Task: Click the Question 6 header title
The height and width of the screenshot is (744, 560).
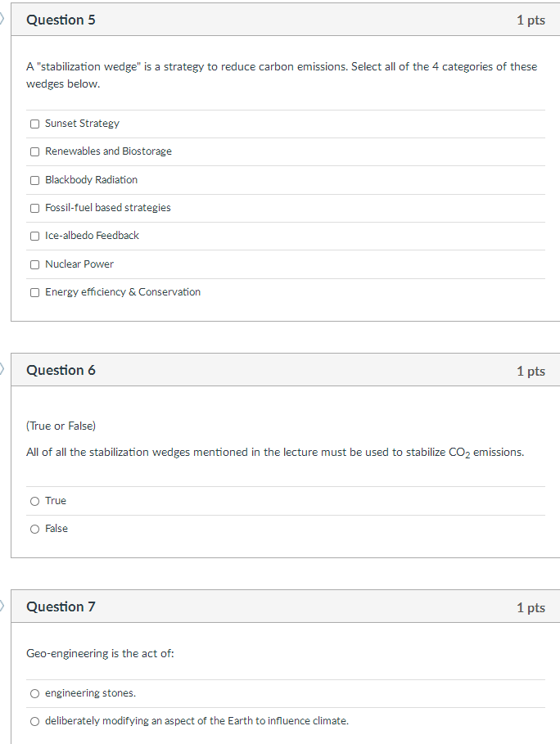Action: click(x=61, y=370)
